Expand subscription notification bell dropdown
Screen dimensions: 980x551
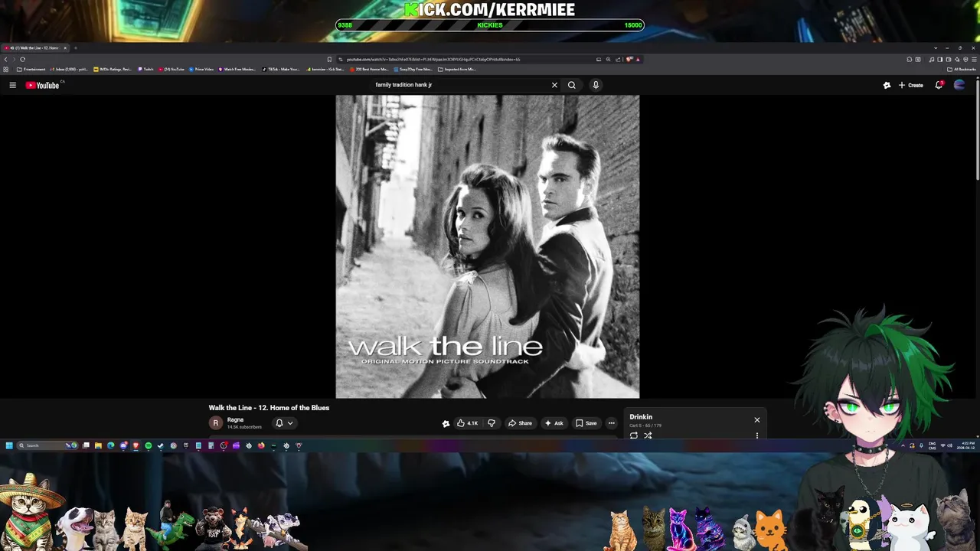click(x=284, y=422)
